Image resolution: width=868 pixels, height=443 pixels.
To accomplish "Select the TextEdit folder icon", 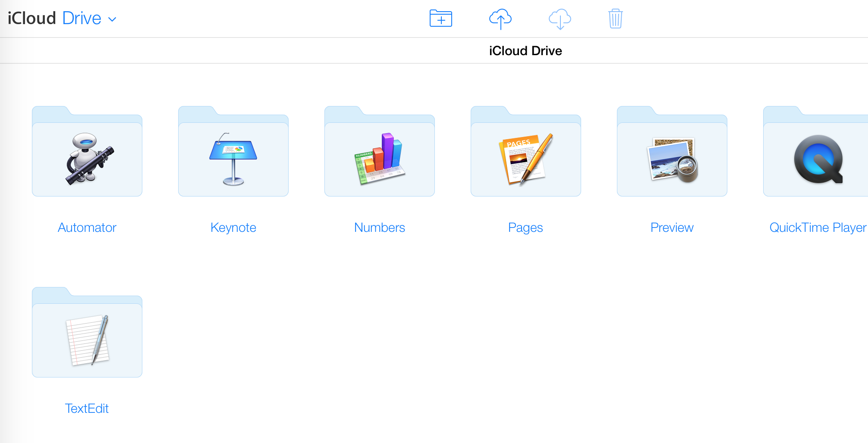I will click(87, 332).
